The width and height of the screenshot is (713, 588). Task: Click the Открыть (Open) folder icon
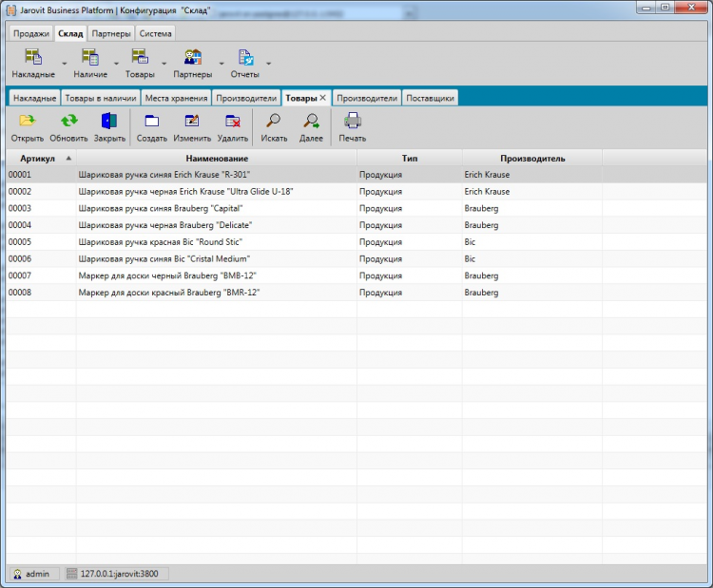(28, 121)
